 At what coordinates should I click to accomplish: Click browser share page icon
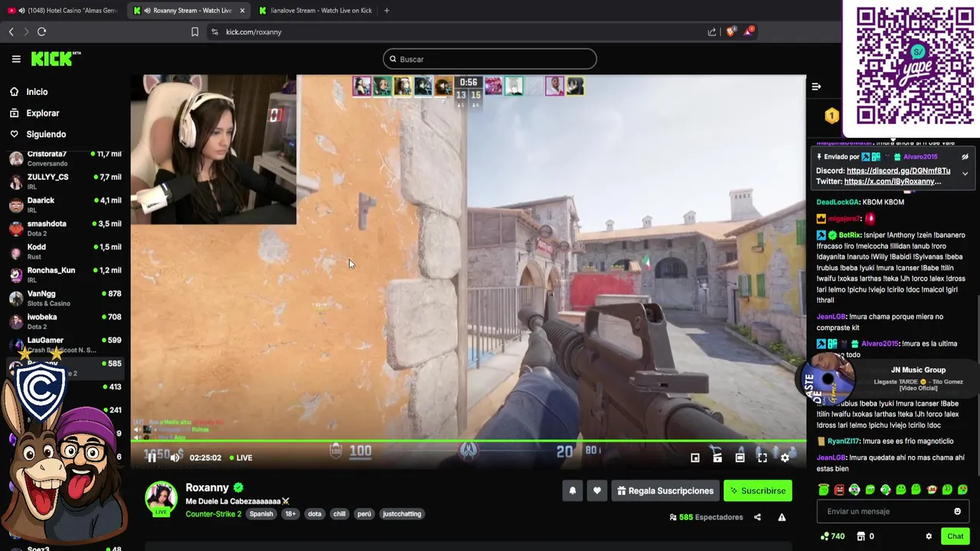[712, 32]
